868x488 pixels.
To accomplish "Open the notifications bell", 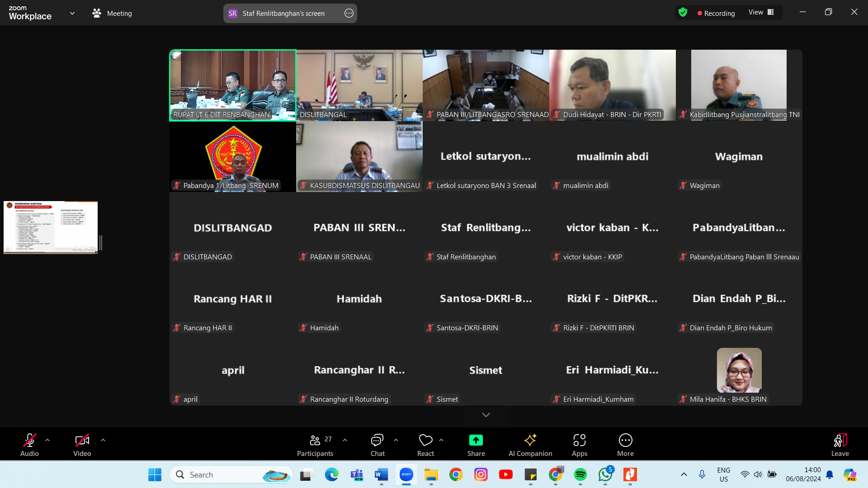I will tap(830, 474).
